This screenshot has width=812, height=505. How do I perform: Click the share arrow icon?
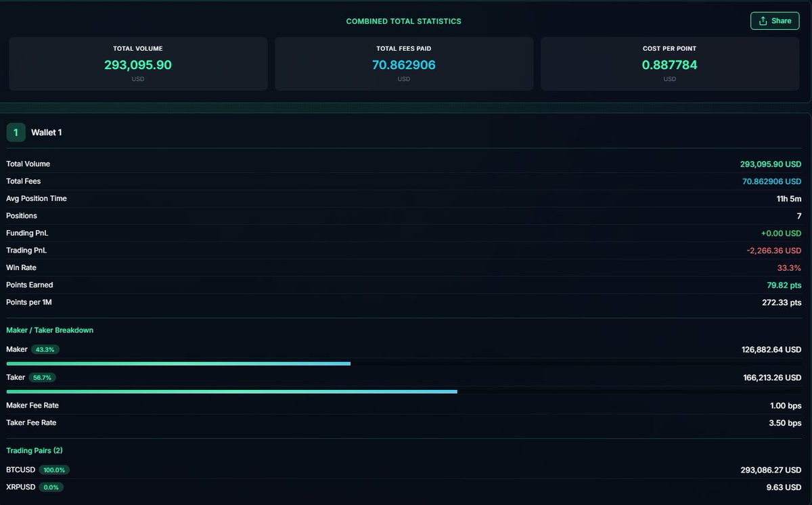tap(763, 21)
